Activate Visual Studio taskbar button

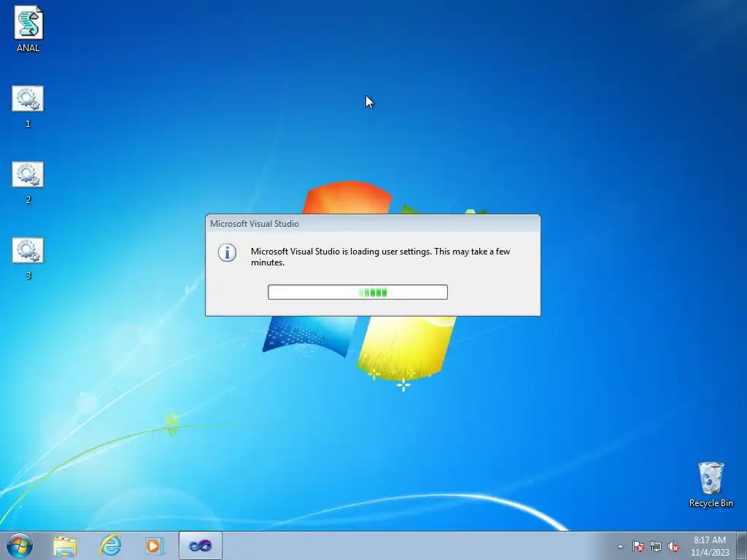[201, 545]
